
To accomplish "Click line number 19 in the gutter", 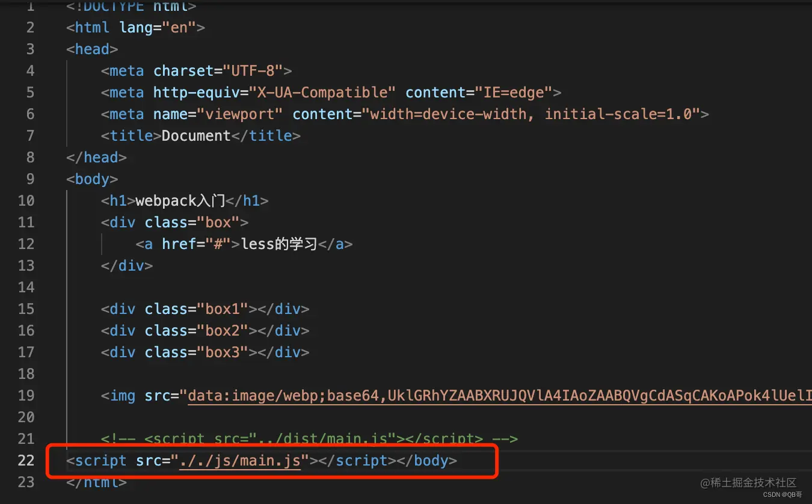I will click(26, 396).
